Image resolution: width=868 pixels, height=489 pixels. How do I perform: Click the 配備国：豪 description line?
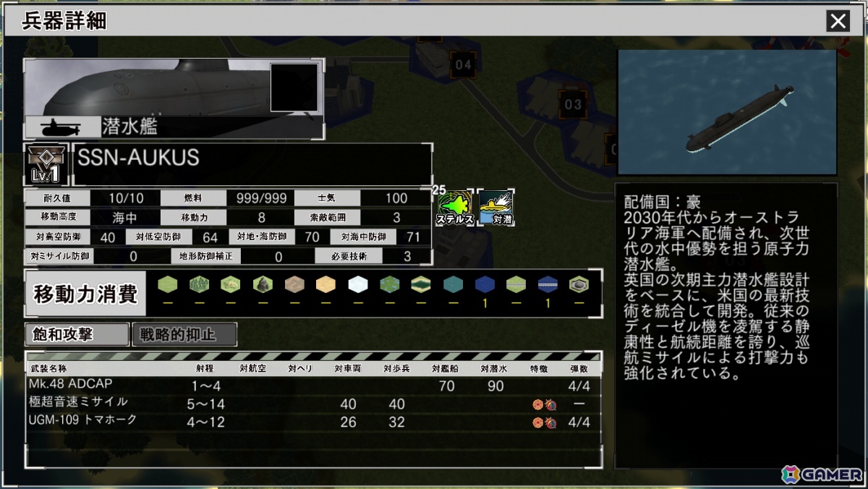[x=662, y=203]
